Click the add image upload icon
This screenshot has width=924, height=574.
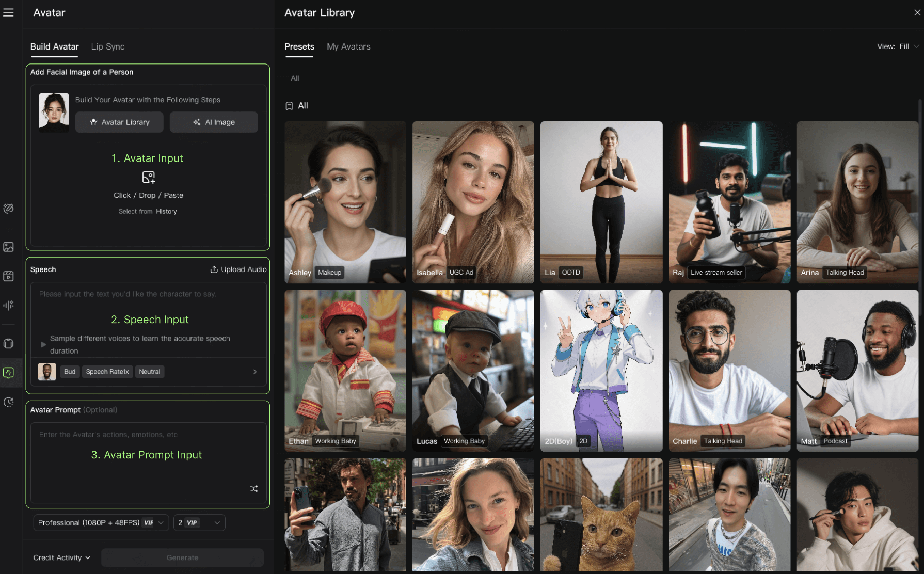click(x=148, y=178)
